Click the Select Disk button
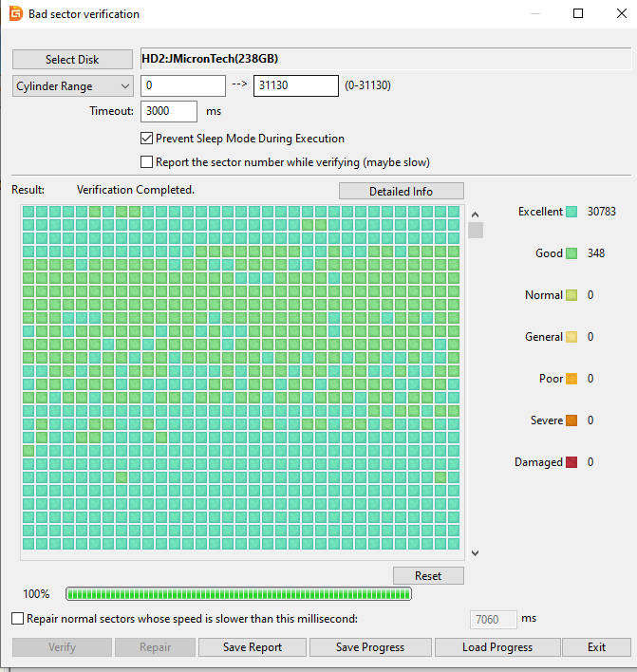Screen dimensions: 637x672 click(72, 60)
